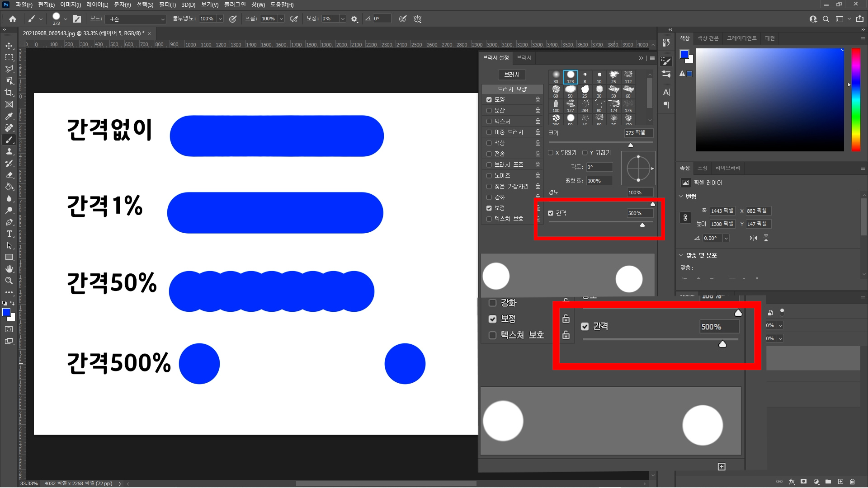868x488 pixels.
Task: Enable the X 뒤집기 checkbox
Action: pyautogui.click(x=551, y=153)
